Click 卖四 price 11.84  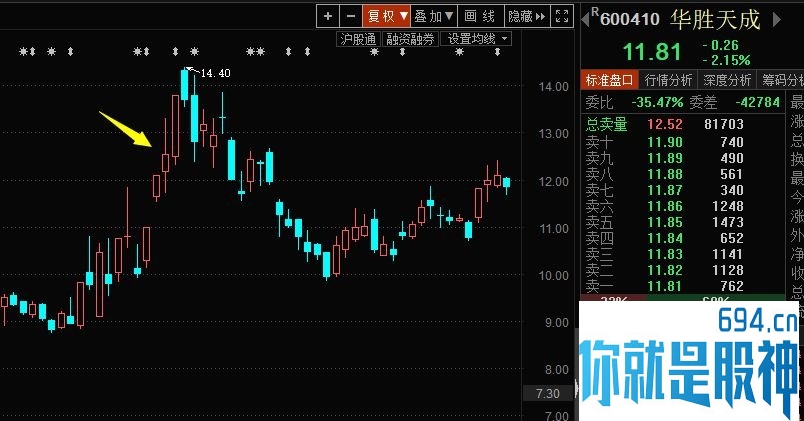(665, 238)
